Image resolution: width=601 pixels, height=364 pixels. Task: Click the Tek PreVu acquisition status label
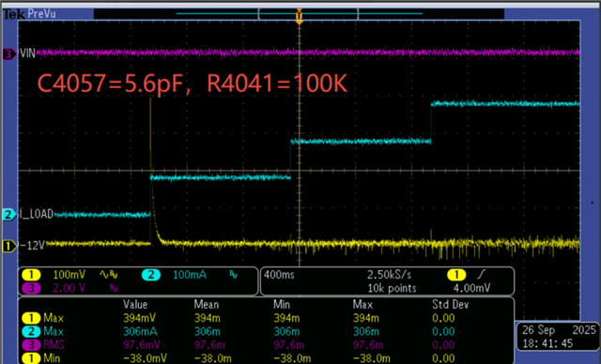[x=30, y=14]
